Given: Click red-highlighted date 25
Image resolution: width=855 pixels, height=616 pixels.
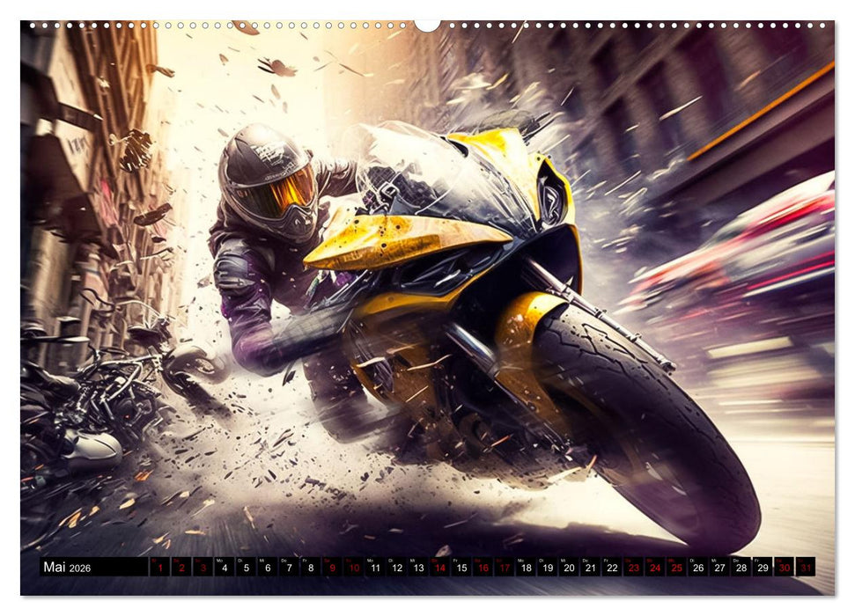Looking at the screenshot, I should click(676, 568).
